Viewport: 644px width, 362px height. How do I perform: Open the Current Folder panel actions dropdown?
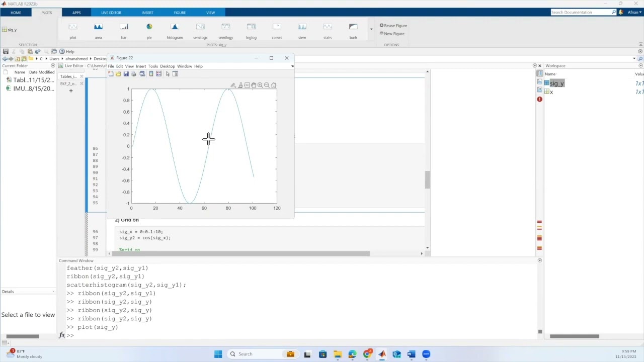(x=53, y=66)
